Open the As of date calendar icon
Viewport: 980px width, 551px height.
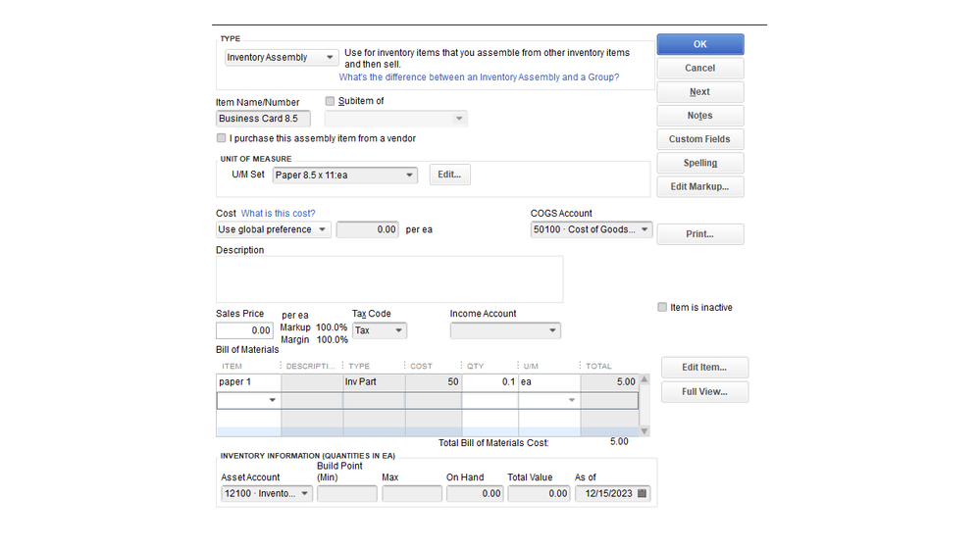point(643,494)
